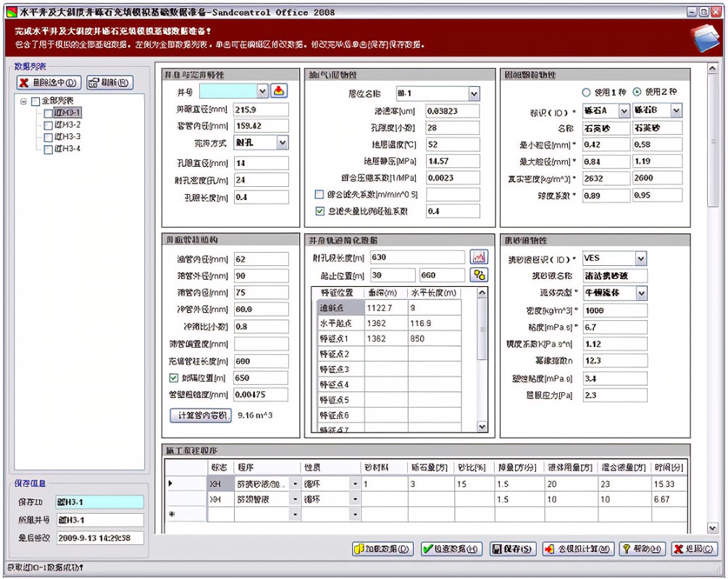
Task: Click the main panel scrollbar down arrow
Action: click(x=713, y=528)
